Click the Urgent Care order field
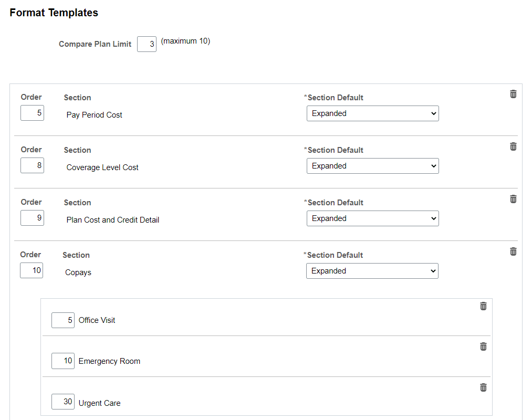This screenshot has height=420, width=532. [x=63, y=402]
